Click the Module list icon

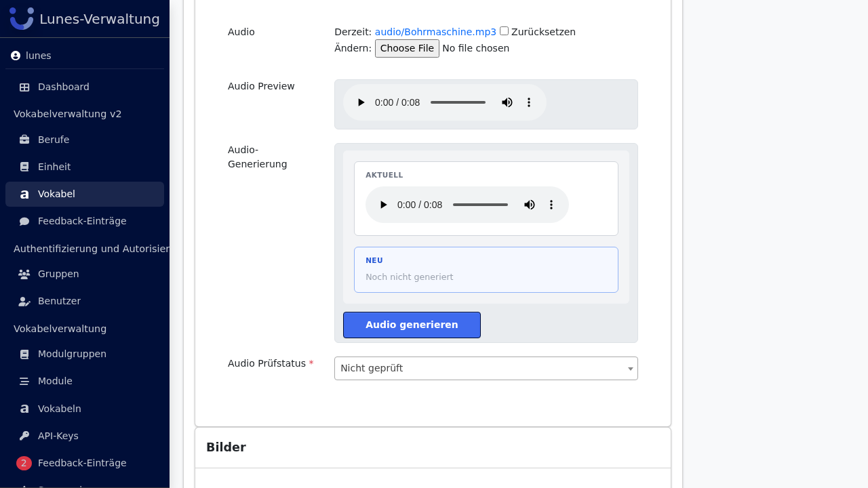coord(24,381)
